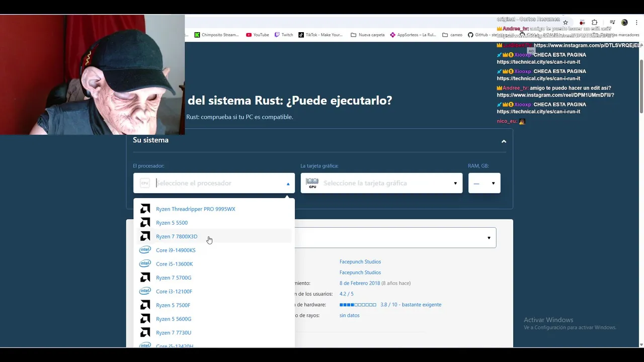Viewport: 644px width, 362px height.
Task: Open chat's instagram.com/reel link by Andree_tv
Action: coord(555,95)
